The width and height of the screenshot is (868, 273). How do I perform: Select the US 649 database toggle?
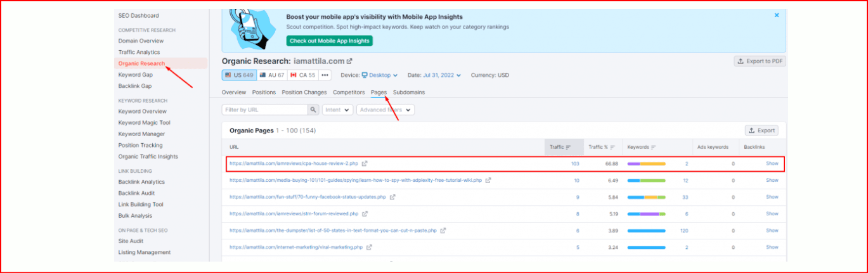click(x=239, y=75)
